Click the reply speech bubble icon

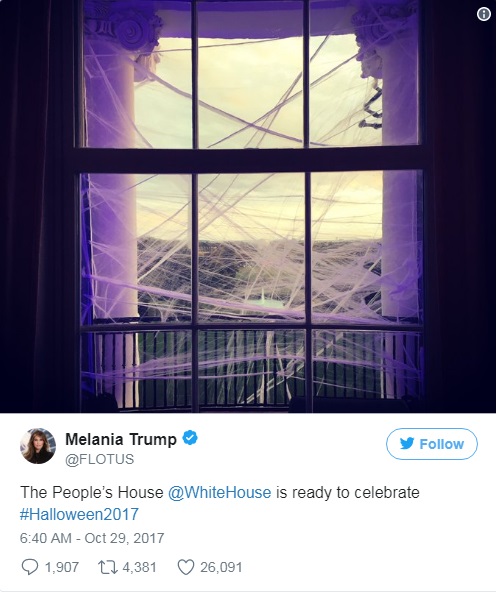point(30,567)
